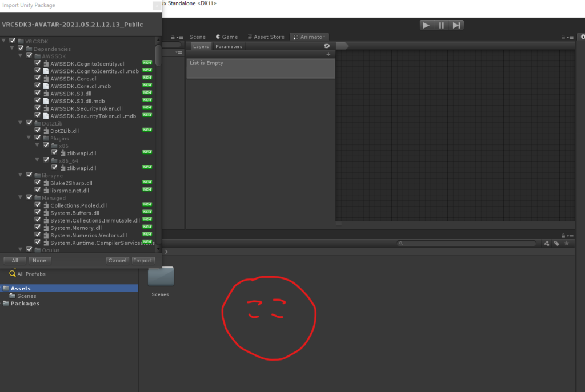Open Project panel options menu icon
This screenshot has width=585, height=392.
pos(571,236)
